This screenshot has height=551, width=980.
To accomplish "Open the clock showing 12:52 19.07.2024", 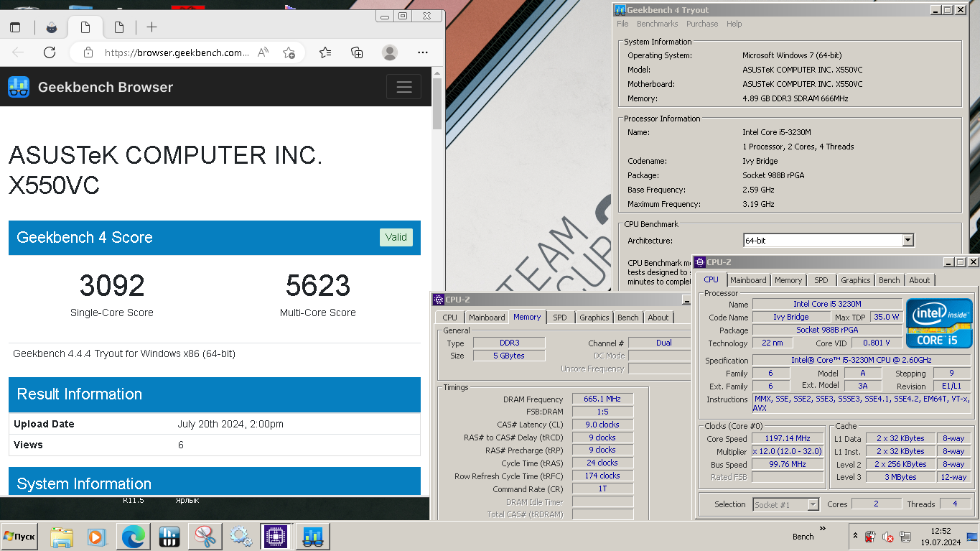I will coord(941,537).
